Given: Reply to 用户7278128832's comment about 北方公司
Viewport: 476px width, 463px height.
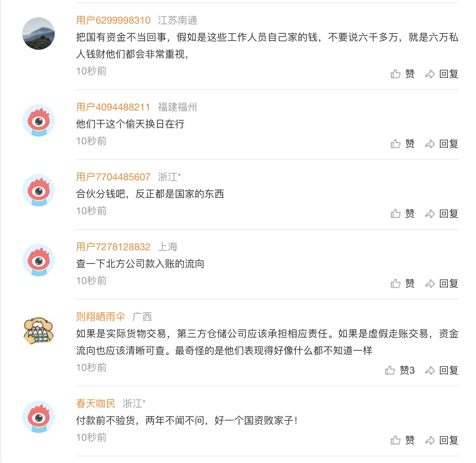Looking at the screenshot, I should (x=441, y=284).
